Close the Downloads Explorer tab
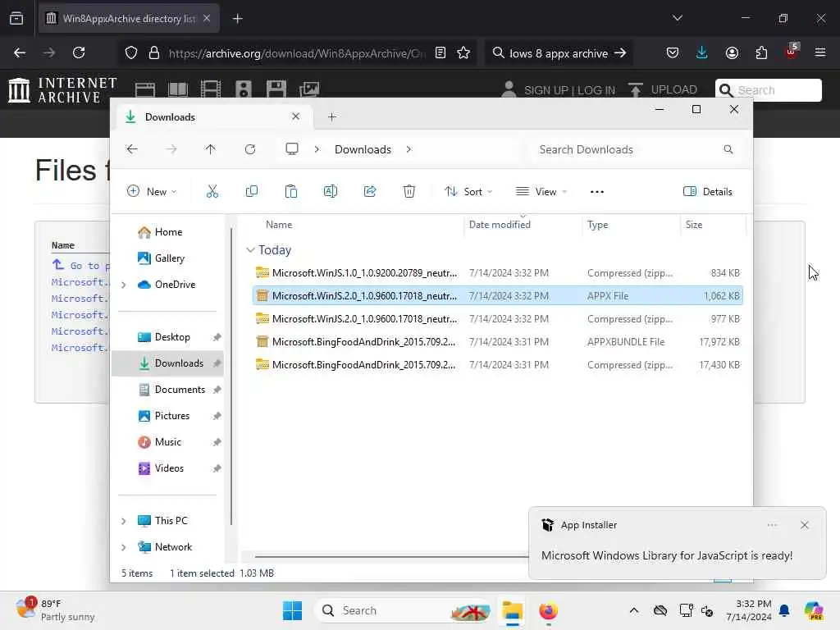Screen dimensions: 840x630 click(295, 116)
